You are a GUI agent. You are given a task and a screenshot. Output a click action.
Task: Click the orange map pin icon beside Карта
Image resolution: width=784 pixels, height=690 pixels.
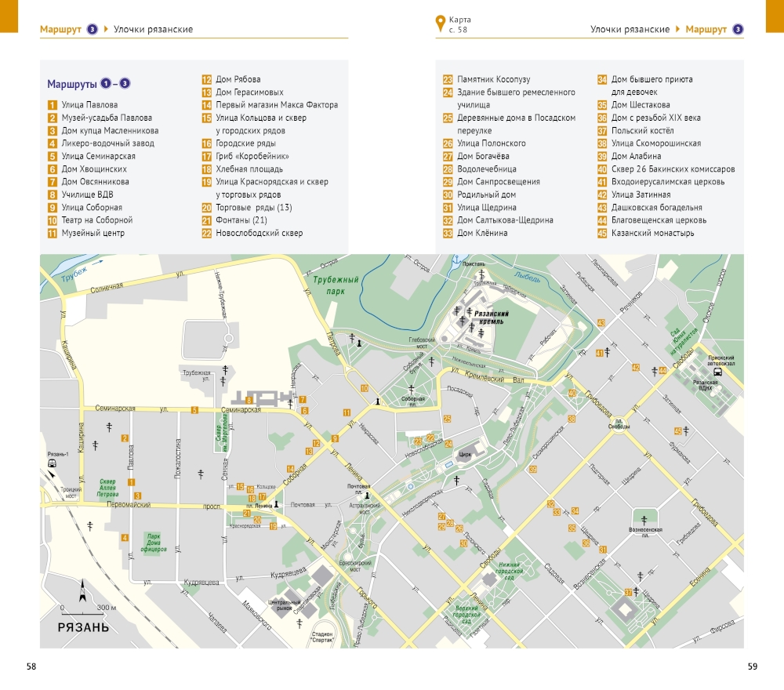pyautogui.click(x=439, y=24)
